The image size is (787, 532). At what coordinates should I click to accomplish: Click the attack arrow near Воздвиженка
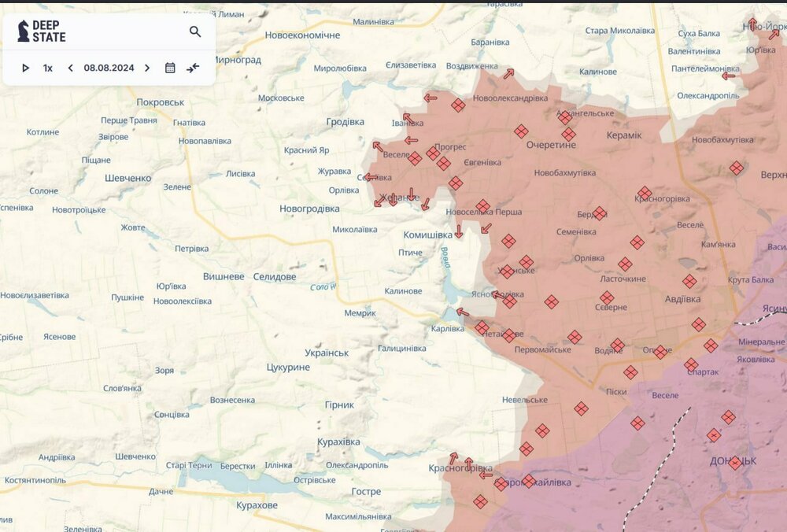point(509,74)
